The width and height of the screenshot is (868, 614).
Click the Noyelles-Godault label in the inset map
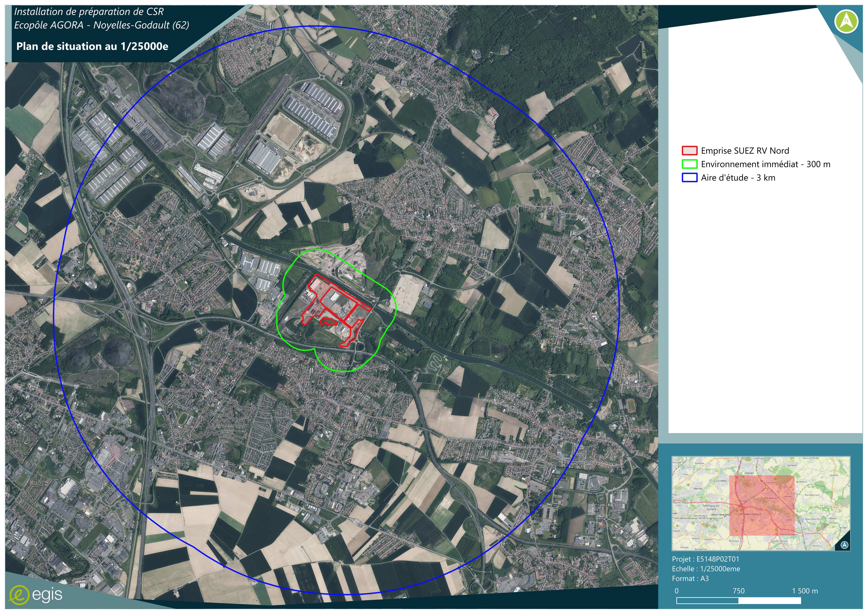point(750,514)
